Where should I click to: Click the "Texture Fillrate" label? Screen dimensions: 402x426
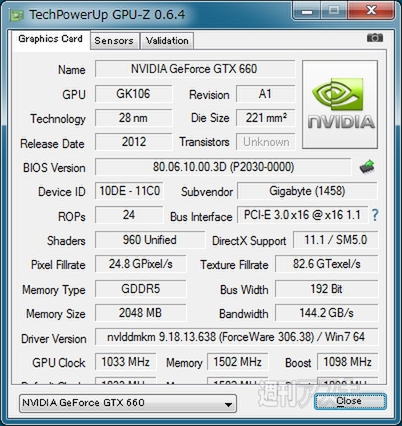tap(234, 265)
